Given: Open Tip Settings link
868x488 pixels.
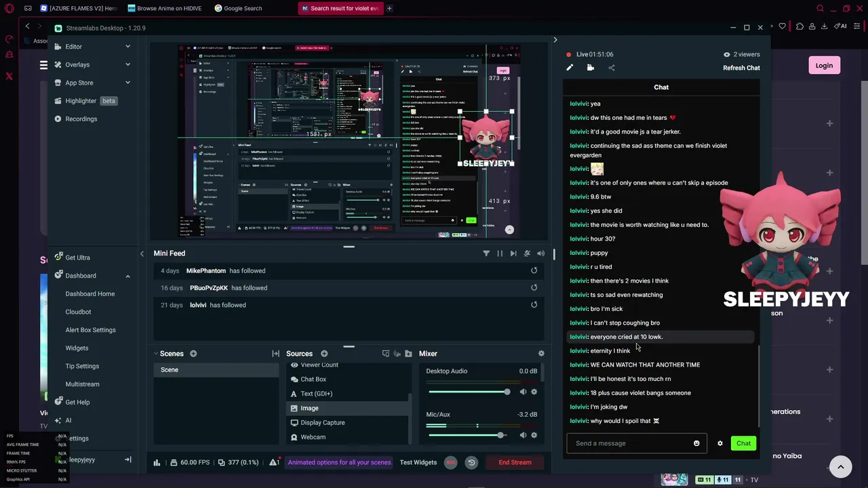Looking at the screenshot, I should pyautogui.click(x=82, y=366).
